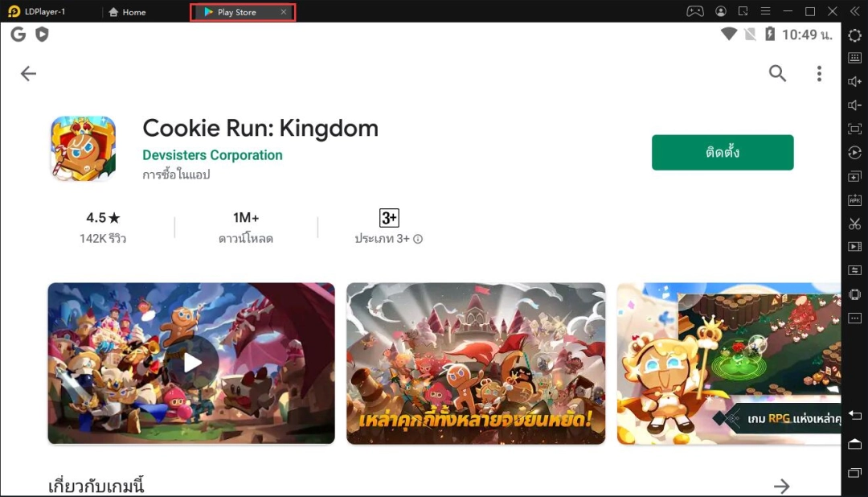868x497 pixels.
Task: Expand the เกี่ยวกับเกมนี้ section arrow
Action: point(782,486)
